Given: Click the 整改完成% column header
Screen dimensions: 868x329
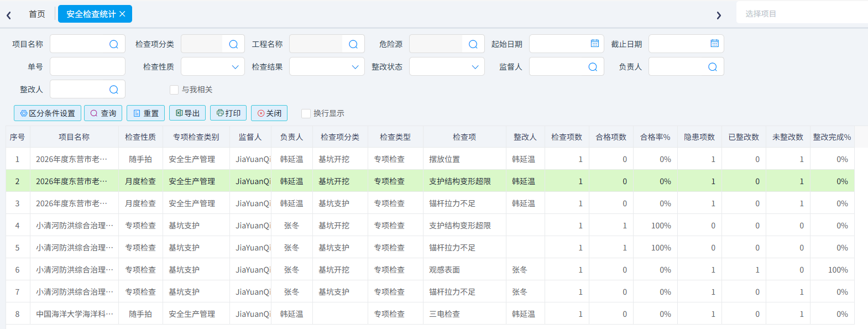Looking at the screenshot, I should coord(832,137).
